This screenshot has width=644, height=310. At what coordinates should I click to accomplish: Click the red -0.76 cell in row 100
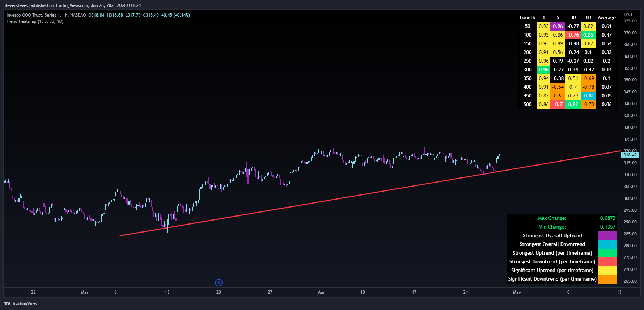(573, 35)
